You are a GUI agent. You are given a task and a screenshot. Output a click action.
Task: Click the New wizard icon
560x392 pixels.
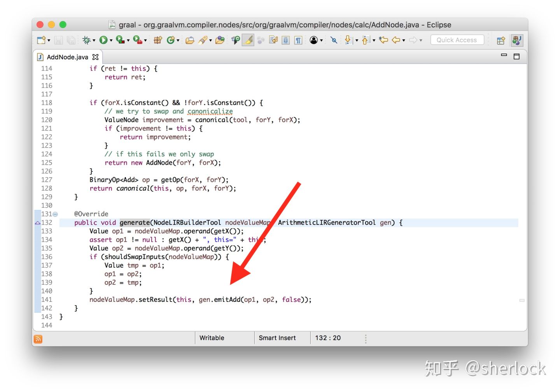(41, 40)
